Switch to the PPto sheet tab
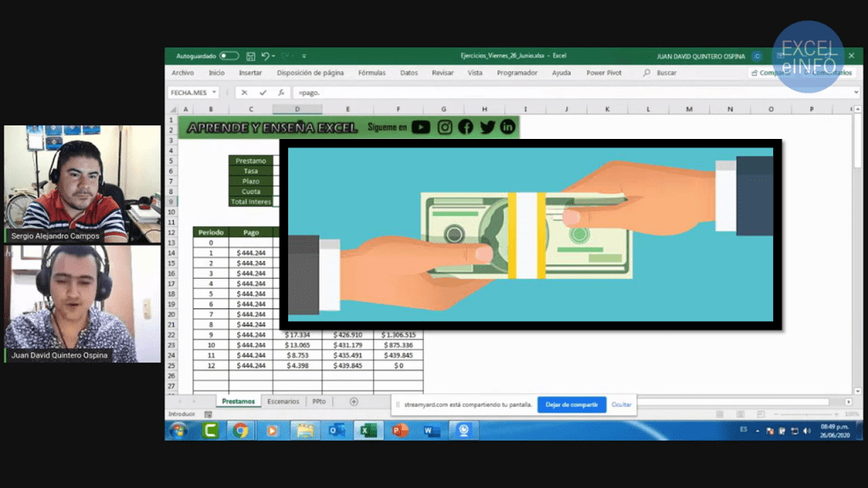The image size is (868, 488). [319, 402]
